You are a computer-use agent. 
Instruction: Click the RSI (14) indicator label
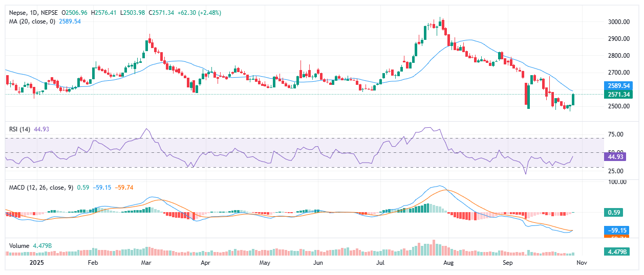click(20, 129)
